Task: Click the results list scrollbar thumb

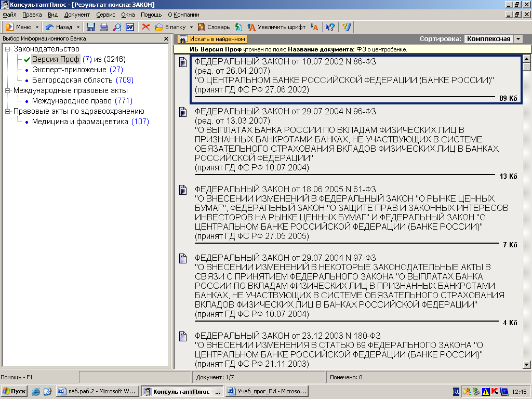Action: point(527,66)
